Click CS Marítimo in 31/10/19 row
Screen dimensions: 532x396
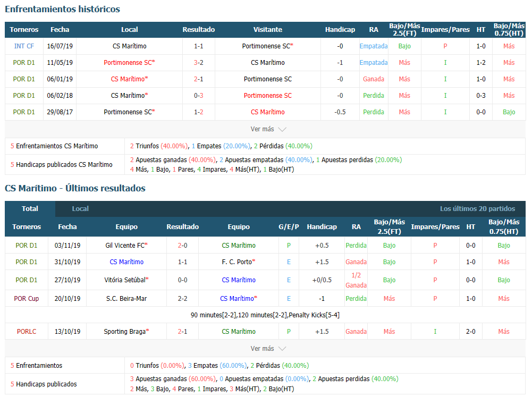click(x=126, y=262)
